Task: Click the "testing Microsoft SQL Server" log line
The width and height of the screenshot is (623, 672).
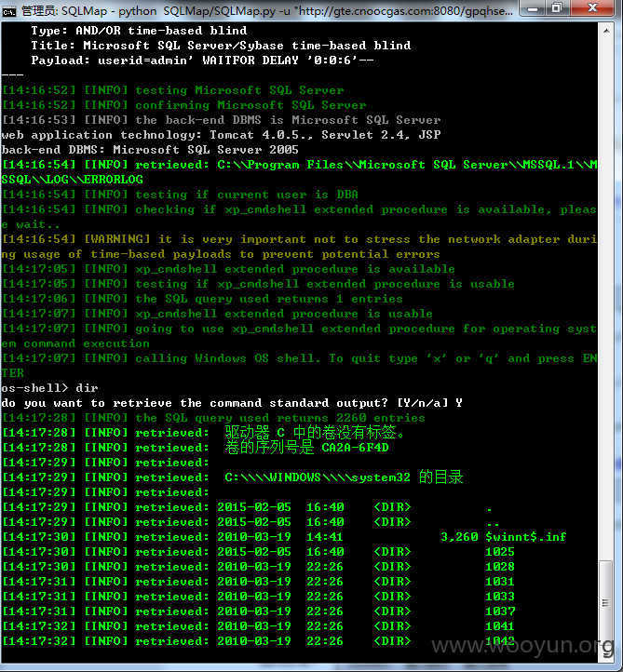Action: point(173,90)
